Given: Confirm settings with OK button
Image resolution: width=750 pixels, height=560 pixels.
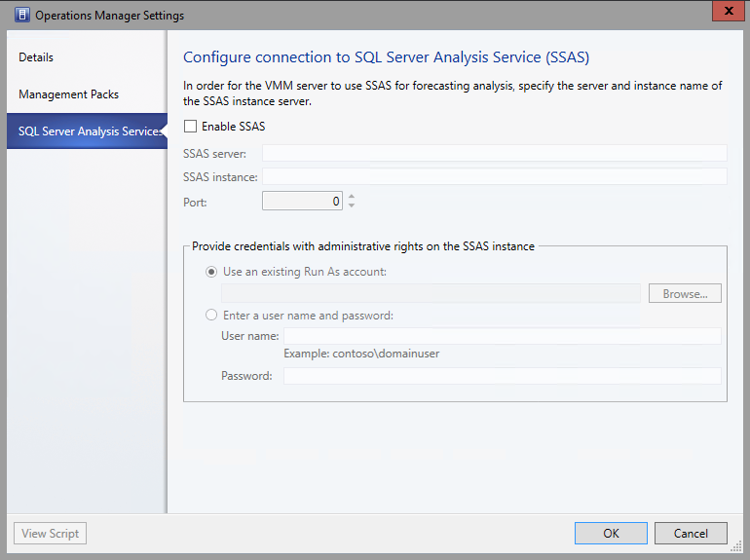Looking at the screenshot, I should pos(611,534).
